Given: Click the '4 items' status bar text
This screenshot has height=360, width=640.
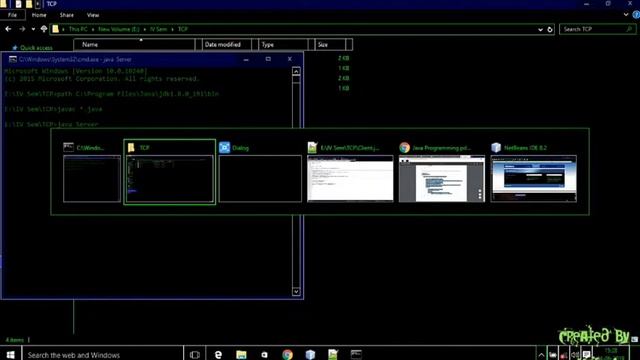Looking at the screenshot, I should pyautogui.click(x=15, y=340).
